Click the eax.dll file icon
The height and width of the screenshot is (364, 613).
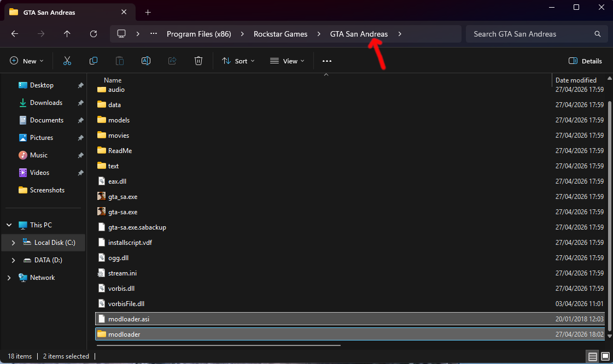click(x=101, y=181)
